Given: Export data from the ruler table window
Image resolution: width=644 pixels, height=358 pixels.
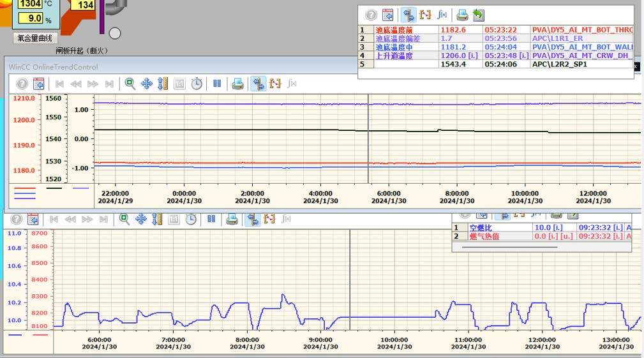Looking at the screenshot, I should point(479,15).
